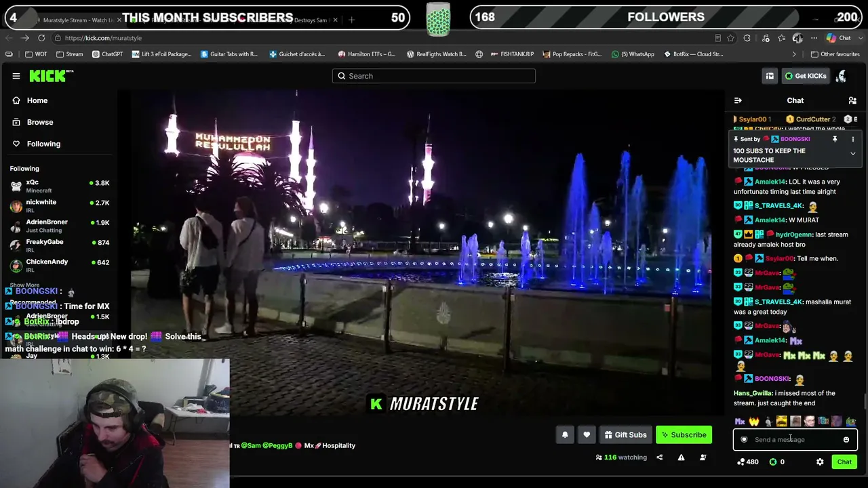Open xQc channel in Following list
This screenshot has width=868, height=488.
60,186
